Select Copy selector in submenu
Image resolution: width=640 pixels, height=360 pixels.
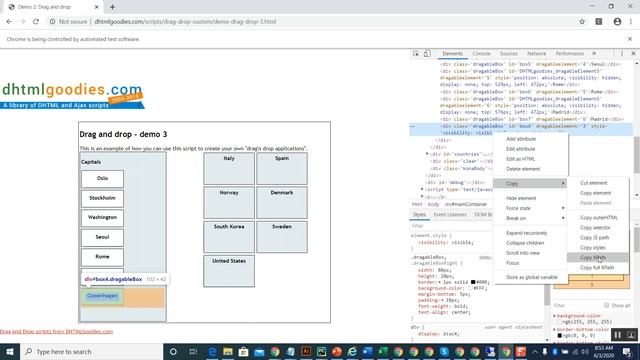coord(596,228)
